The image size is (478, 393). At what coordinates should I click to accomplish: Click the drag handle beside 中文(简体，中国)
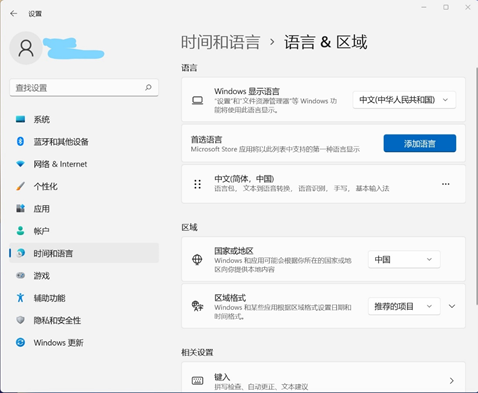(197, 184)
